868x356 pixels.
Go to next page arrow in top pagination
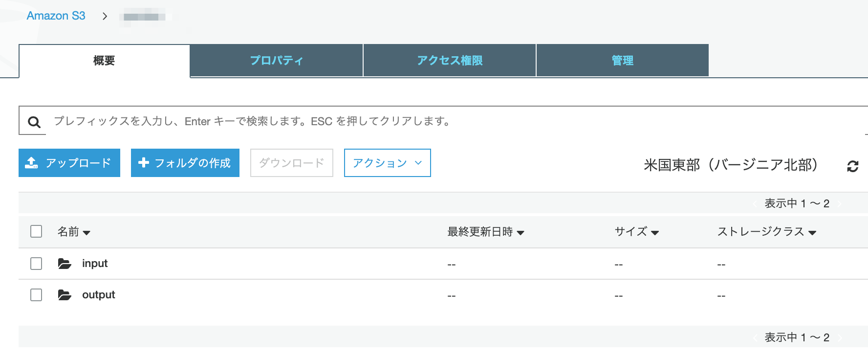840,204
